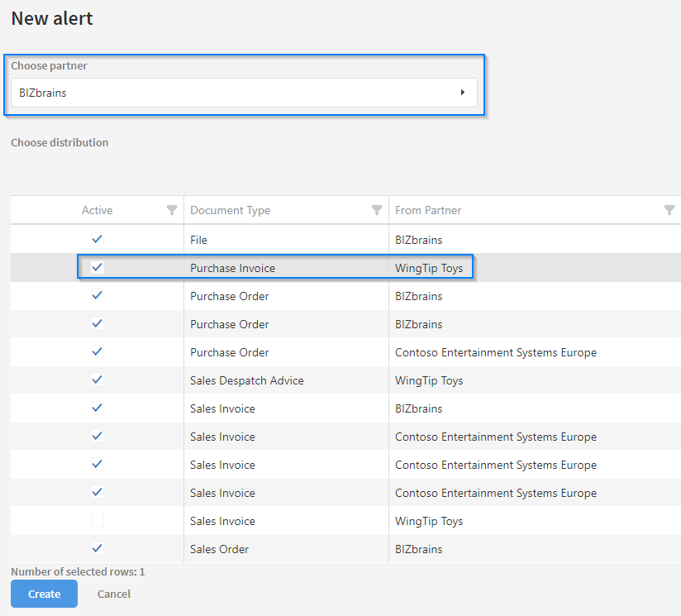
Task: Click the Sales Despatch Advice cell
Action: coord(246,380)
